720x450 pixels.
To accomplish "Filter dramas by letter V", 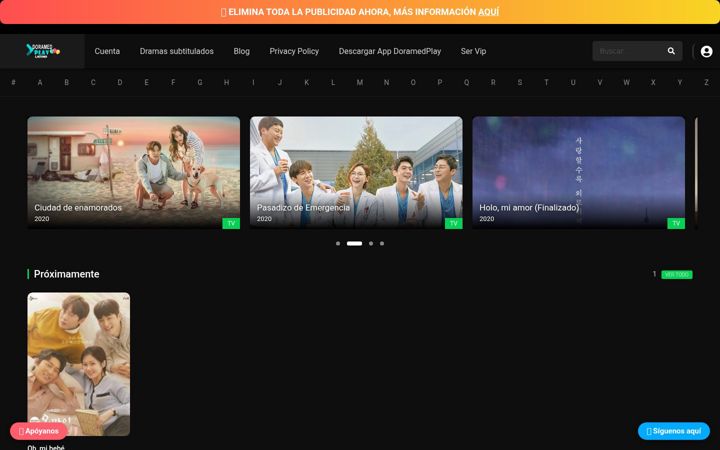I will [600, 83].
